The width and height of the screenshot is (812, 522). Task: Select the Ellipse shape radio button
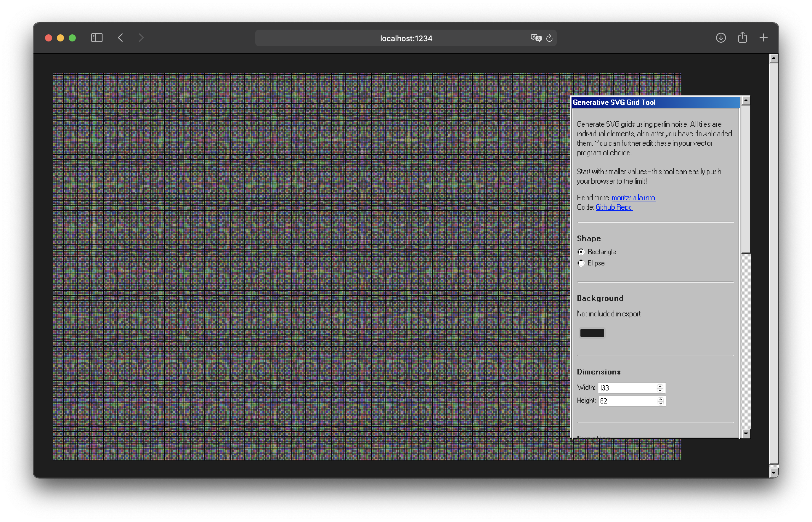point(581,263)
